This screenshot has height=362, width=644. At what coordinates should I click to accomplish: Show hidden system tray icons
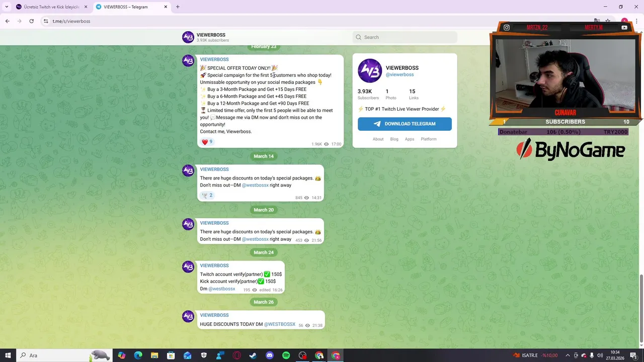point(568,355)
